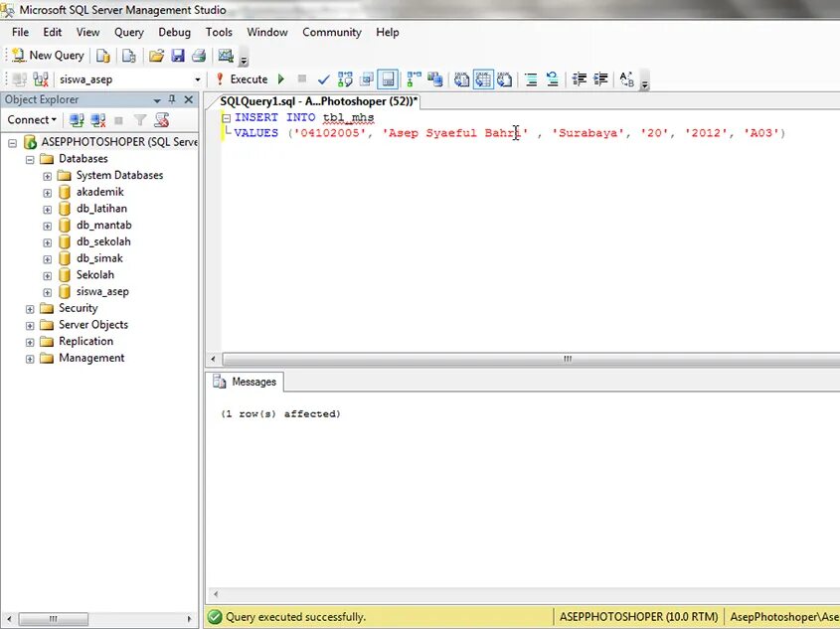The image size is (840, 629).
Task: Select the db_simak database
Action: click(99, 258)
